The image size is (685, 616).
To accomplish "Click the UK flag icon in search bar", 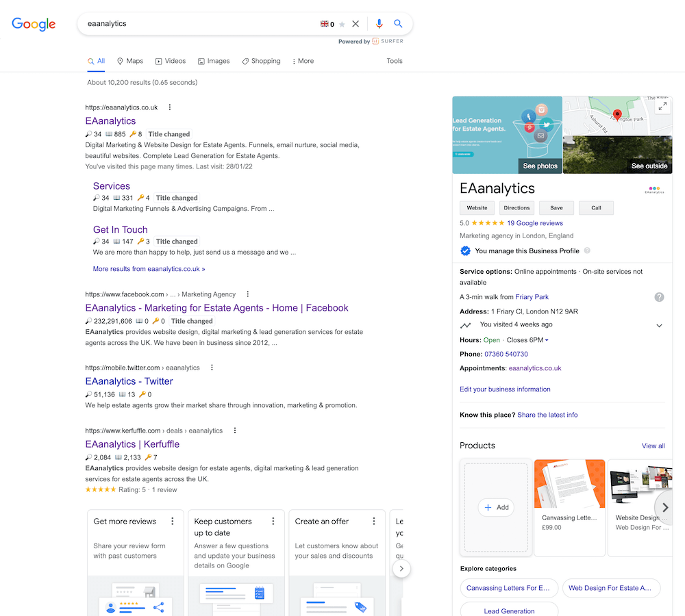I will click(x=324, y=23).
